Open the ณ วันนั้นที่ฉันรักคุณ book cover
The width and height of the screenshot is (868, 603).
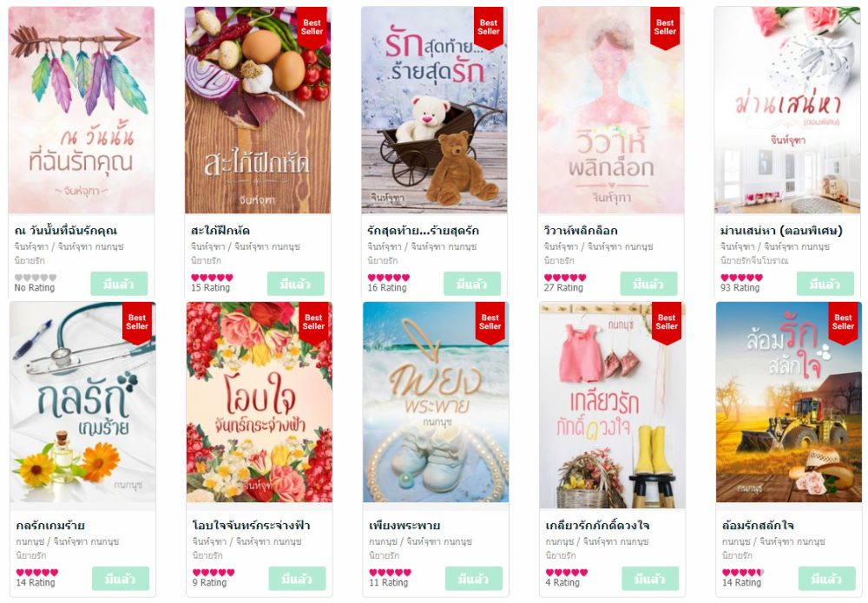click(82, 110)
